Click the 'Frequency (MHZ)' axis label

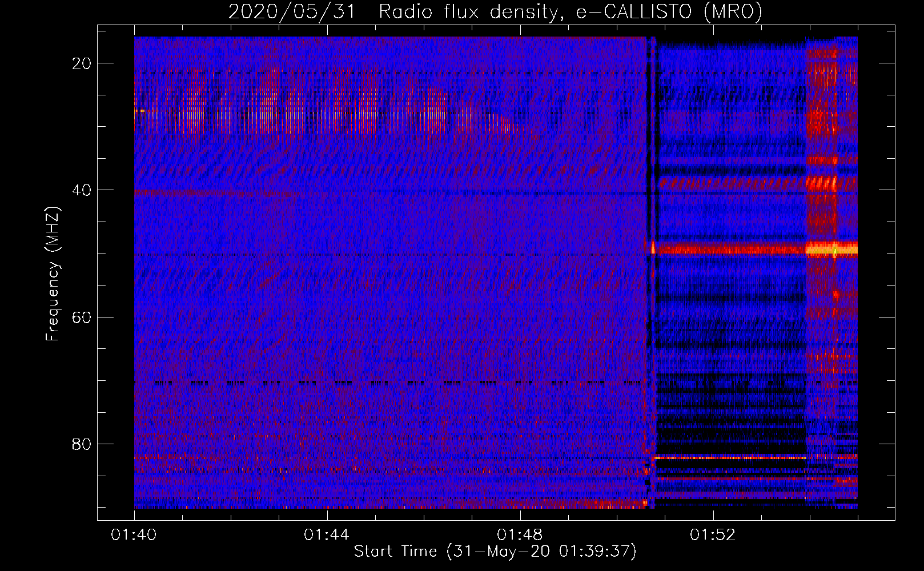coord(53,274)
